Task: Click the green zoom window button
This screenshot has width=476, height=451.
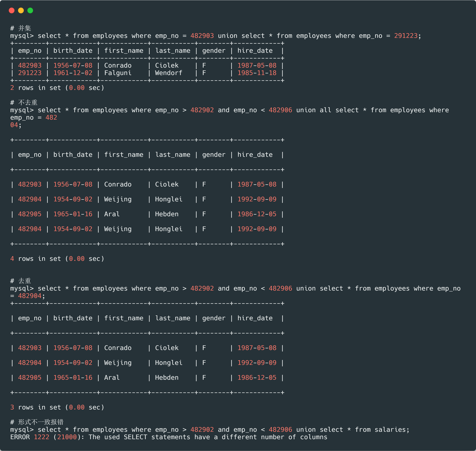Action: [x=30, y=10]
